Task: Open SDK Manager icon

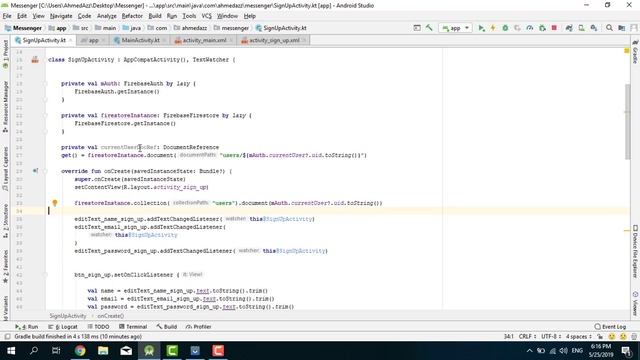Action: click(594, 28)
